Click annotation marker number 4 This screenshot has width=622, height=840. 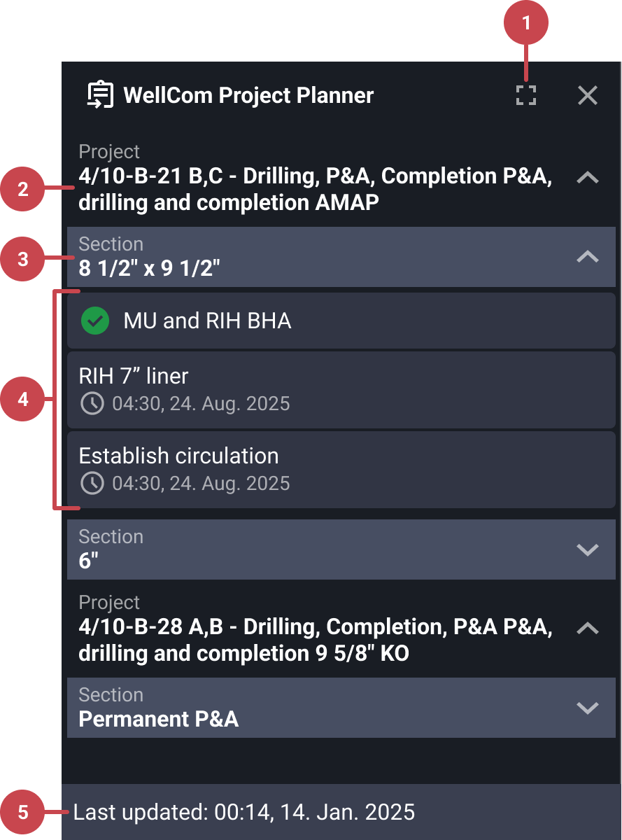point(23,400)
